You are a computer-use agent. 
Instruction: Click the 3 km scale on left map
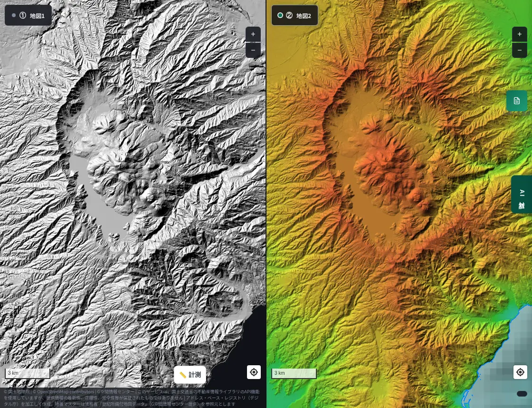coord(28,373)
